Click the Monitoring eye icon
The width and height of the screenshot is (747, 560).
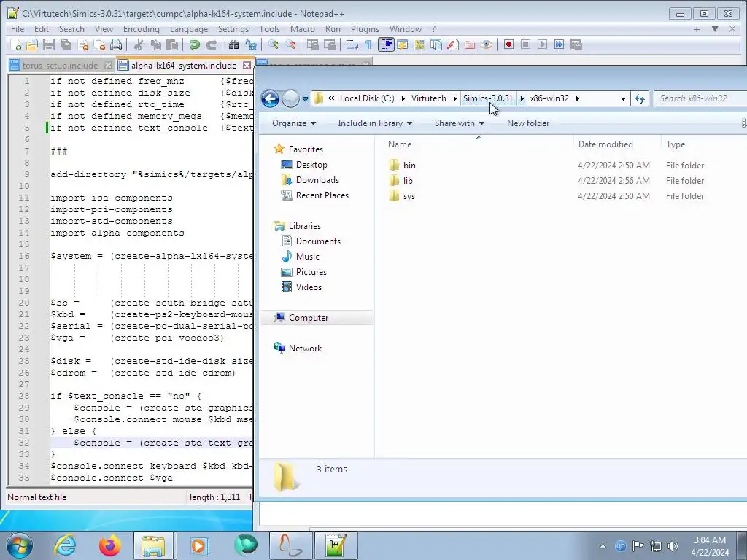click(x=487, y=44)
